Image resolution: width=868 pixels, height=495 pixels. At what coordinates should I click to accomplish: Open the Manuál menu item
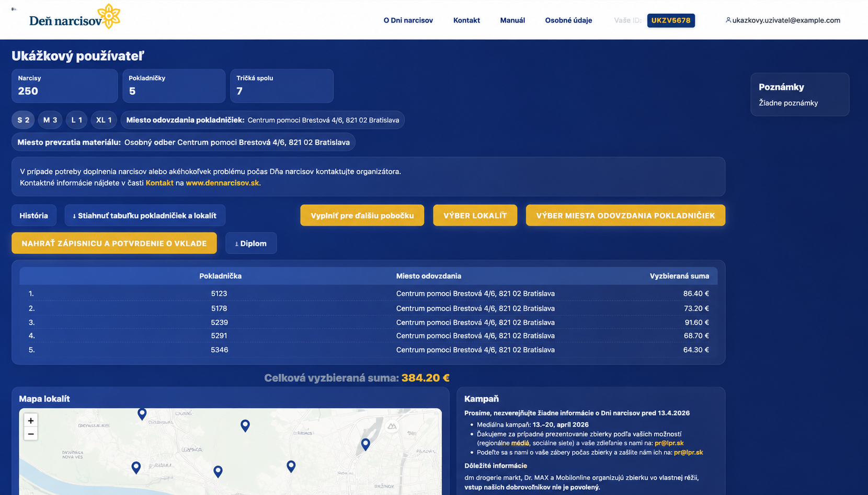(512, 20)
